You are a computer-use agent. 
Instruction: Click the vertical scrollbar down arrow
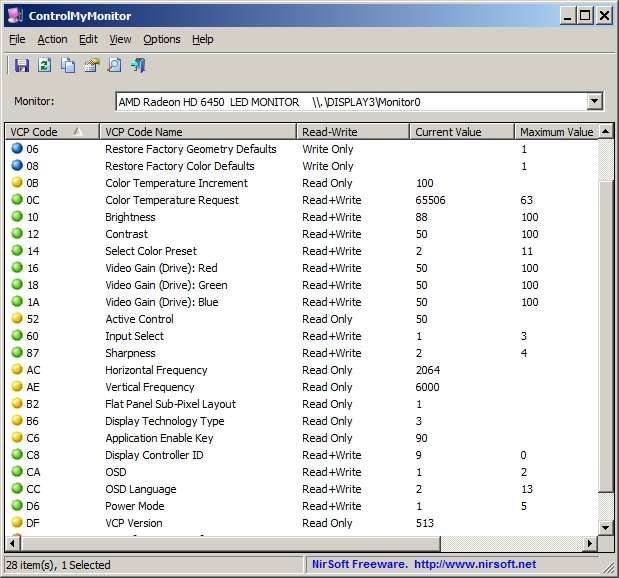tap(603, 525)
